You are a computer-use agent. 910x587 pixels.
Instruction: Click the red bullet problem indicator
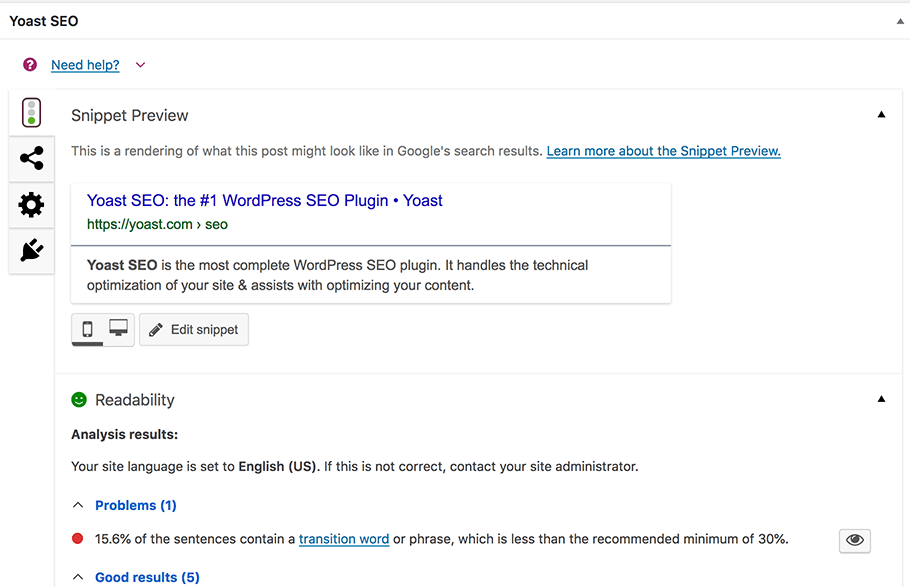77,539
